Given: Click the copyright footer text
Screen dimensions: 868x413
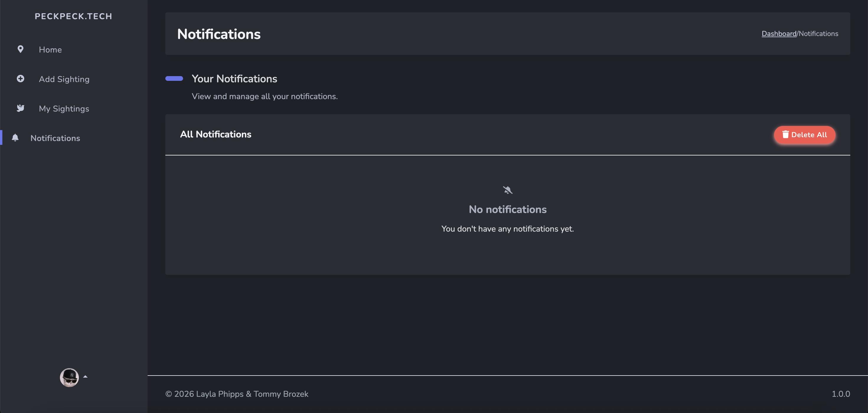Looking at the screenshot, I should click(x=236, y=394).
